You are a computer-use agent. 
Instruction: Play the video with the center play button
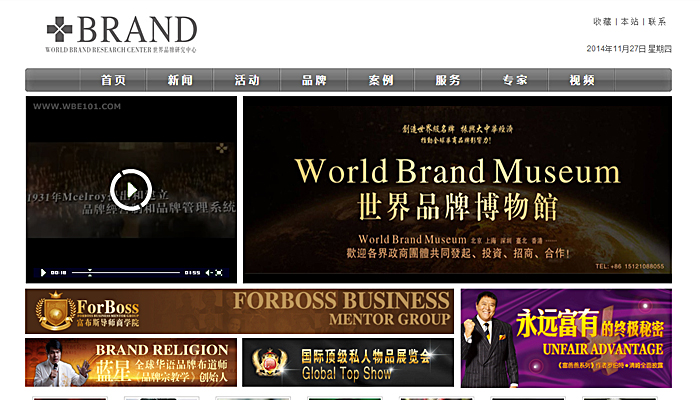(131, 190)
